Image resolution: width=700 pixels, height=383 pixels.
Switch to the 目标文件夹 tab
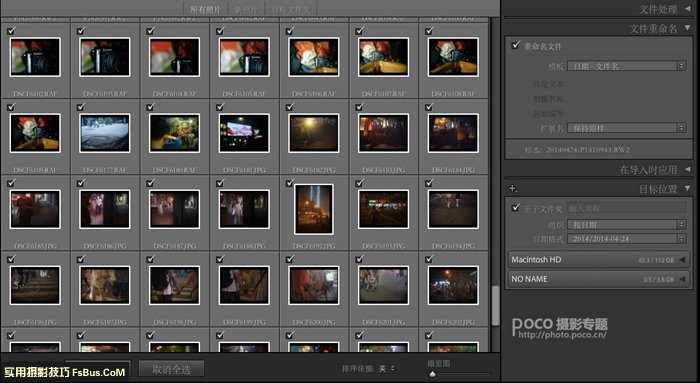tap(290, 9)
